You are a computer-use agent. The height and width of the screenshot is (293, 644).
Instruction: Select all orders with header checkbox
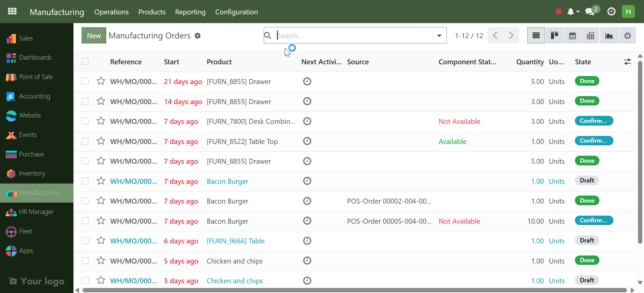[x=85, y=62]
